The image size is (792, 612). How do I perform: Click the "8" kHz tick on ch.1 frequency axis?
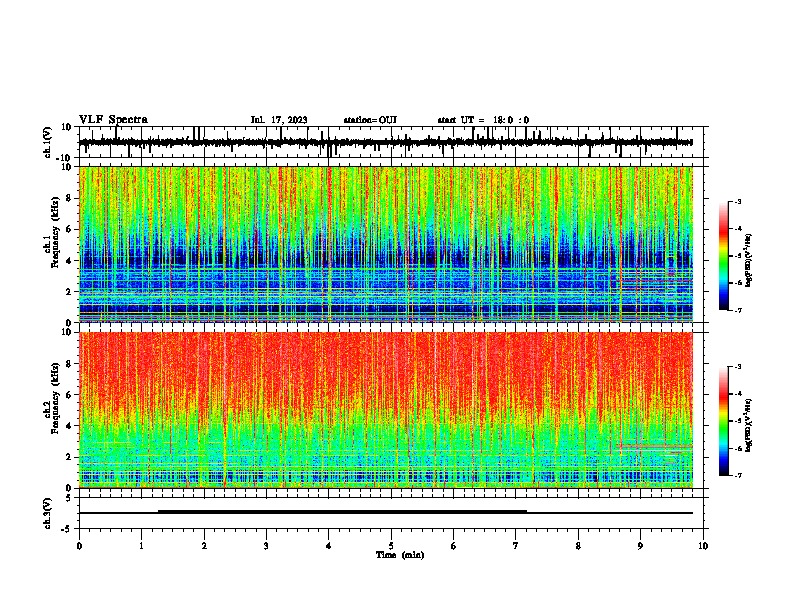tap(70, 198)
